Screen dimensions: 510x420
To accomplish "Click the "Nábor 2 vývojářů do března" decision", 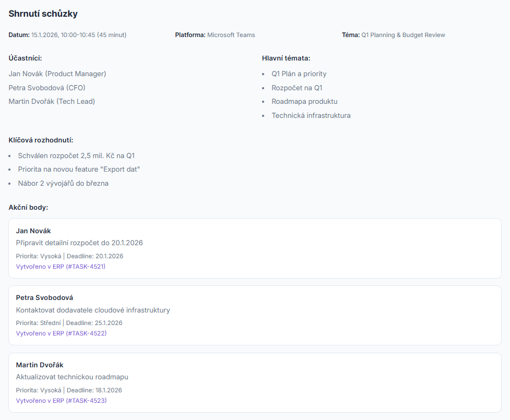I will coord(63,183).
